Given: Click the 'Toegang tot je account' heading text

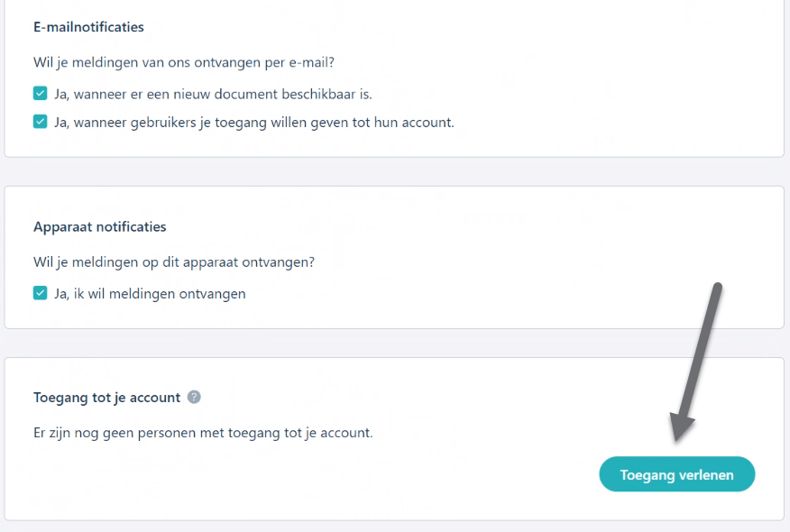Looking at the screenshot, I should coord(106,398).
